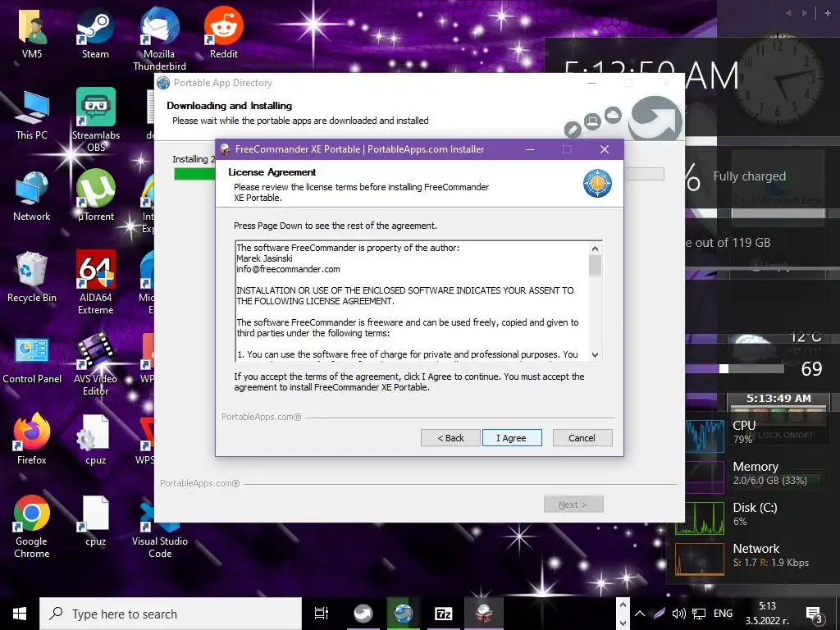The image size is (840, 630).
Task: Click the < Back button in the installer
Action: pos(450,438)
